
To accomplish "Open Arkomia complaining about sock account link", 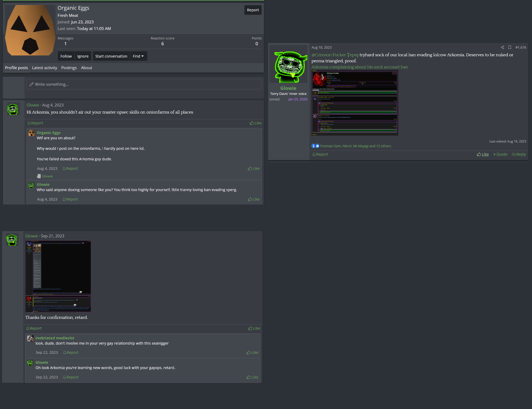I will 360,67.
